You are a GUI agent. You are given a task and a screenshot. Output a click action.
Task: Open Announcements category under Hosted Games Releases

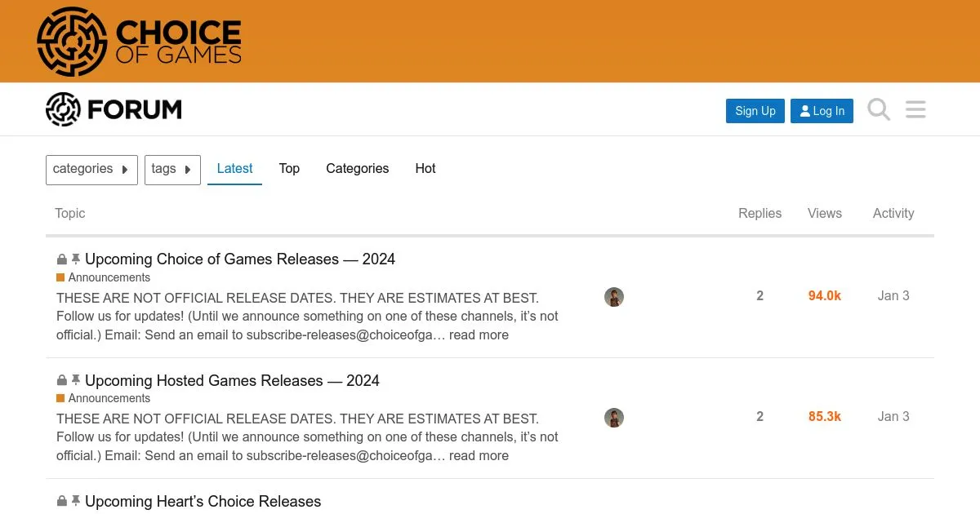(104, 398)
